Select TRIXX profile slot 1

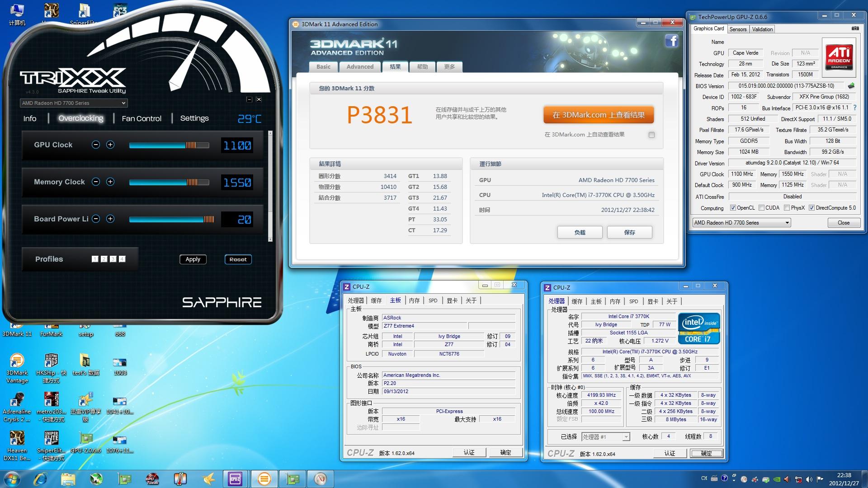95,259
